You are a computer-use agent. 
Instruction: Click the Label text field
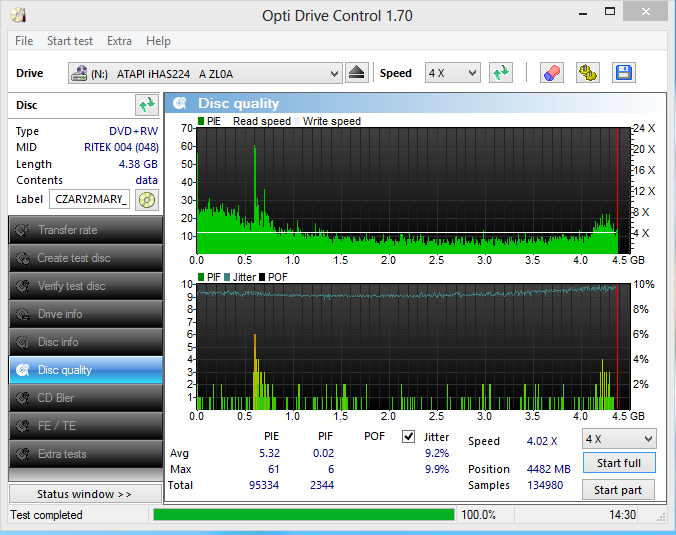tap(89, 199)
